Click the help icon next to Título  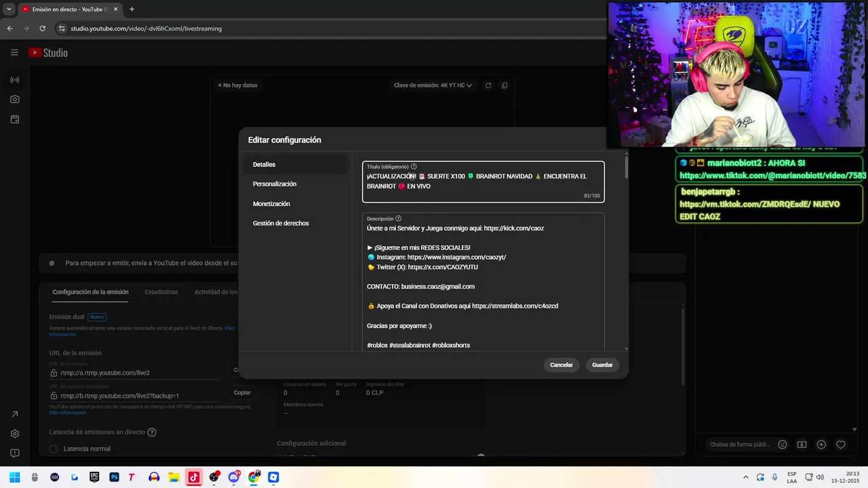pyautogui.click(x=414, y=167)
